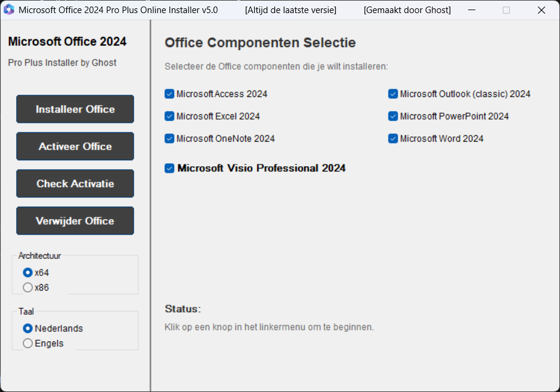Image resolution: width=560 pixels, height=392 pixels.
Task: Click '[Altijd de laatste versie]' in title bar
Action: pyautogui.click(x=290, y=10)
